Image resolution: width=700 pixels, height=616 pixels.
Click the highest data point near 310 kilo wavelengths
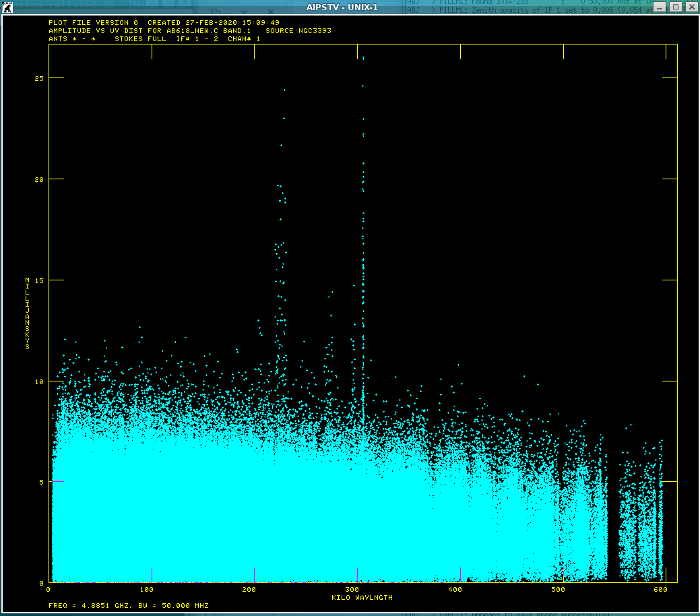pyautogui.click(x=363, y=58)
